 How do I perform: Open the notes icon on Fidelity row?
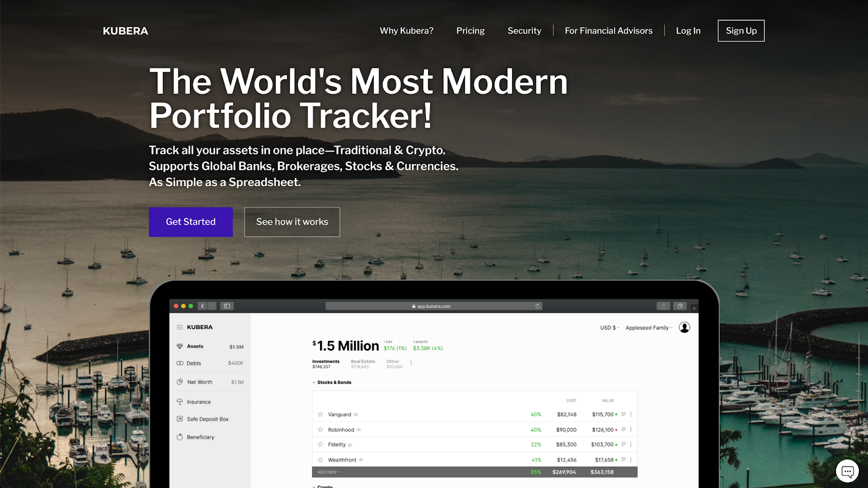[623, 444]
